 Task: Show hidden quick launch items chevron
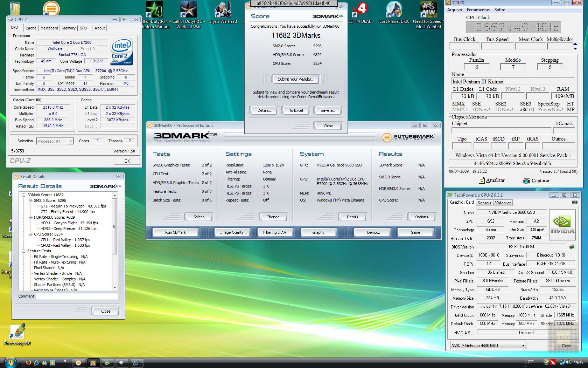65,361
